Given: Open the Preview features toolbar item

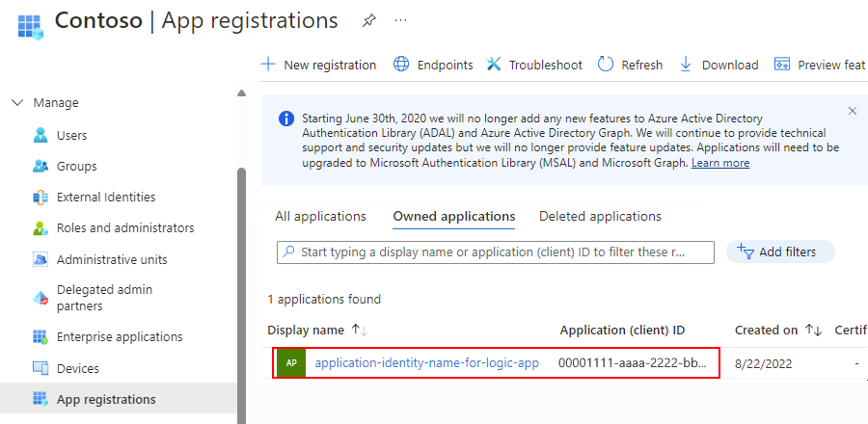Looking at the screenshot, I should [x=820, y=65].
